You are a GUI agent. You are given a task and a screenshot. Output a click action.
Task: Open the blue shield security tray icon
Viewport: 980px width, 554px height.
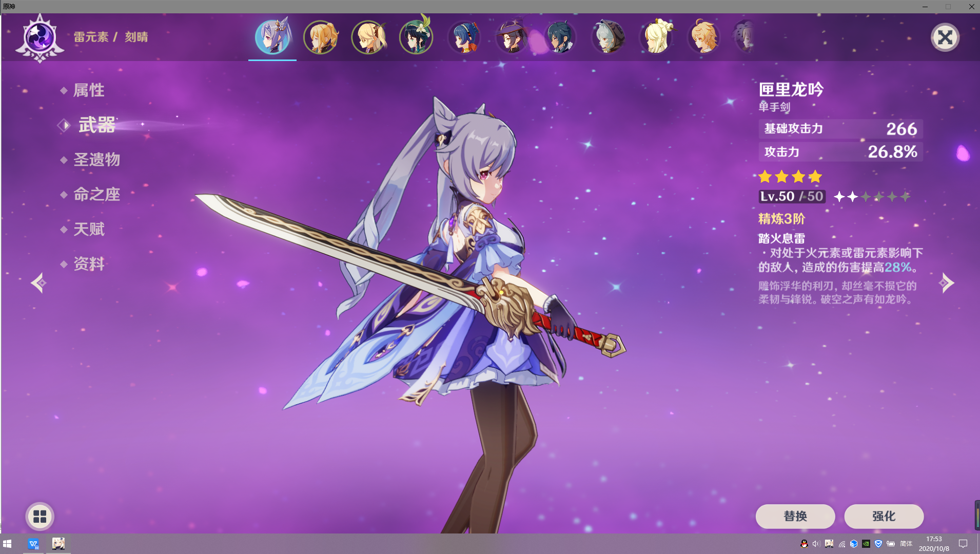[878, 544]
